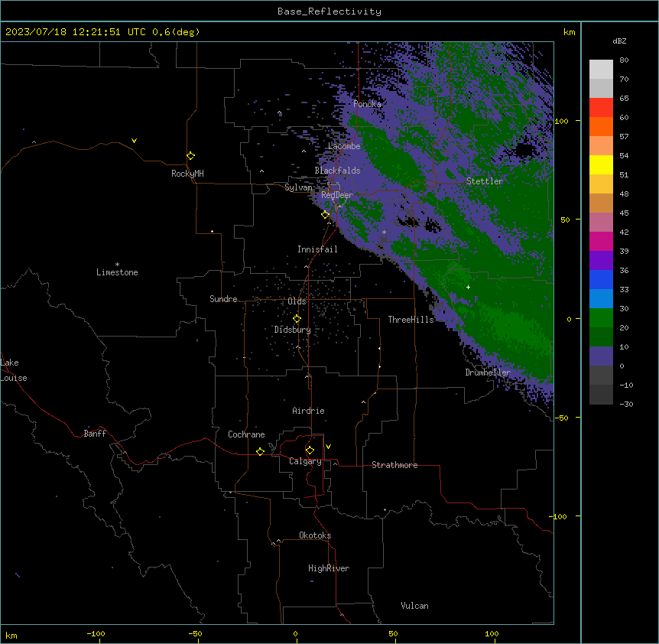This screenshot has width=659, height=644.
Task: Click the yellow diamond marker above RockyMH
Action: [191, 156]
